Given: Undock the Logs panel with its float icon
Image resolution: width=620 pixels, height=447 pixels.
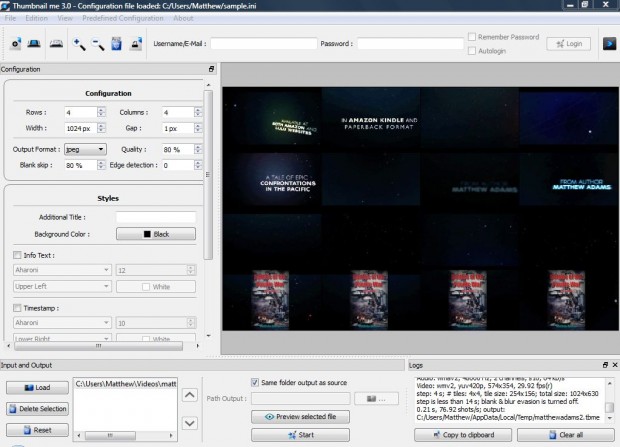Looking at the screenshot, I should (x=605, y=365).
